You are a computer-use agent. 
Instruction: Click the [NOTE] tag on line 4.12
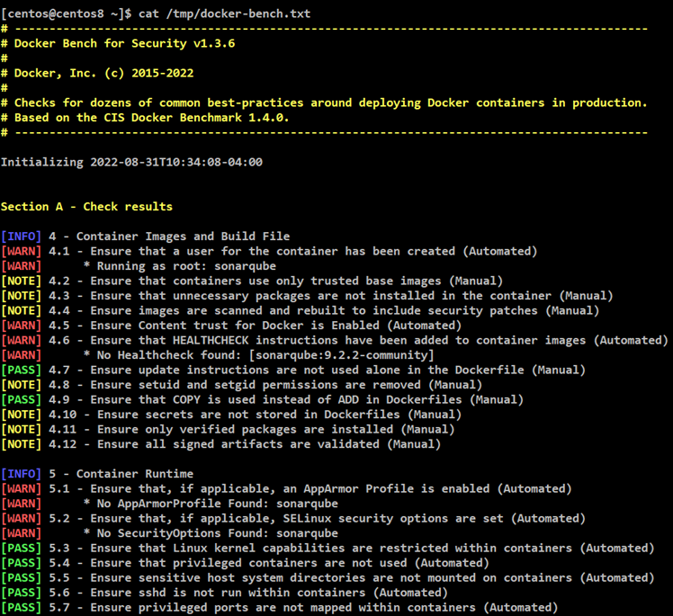(21, 444)
